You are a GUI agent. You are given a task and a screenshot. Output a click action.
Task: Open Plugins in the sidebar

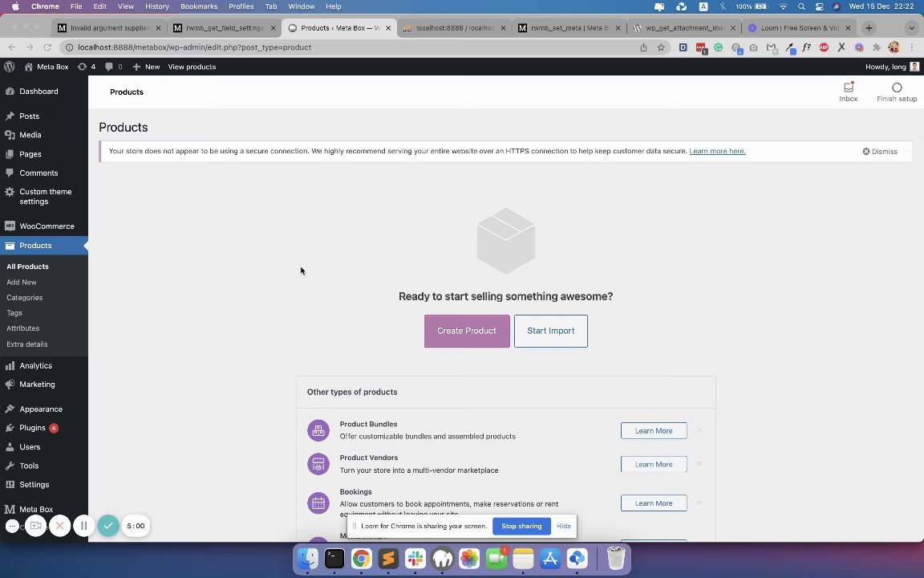click(x=44, y=428)
